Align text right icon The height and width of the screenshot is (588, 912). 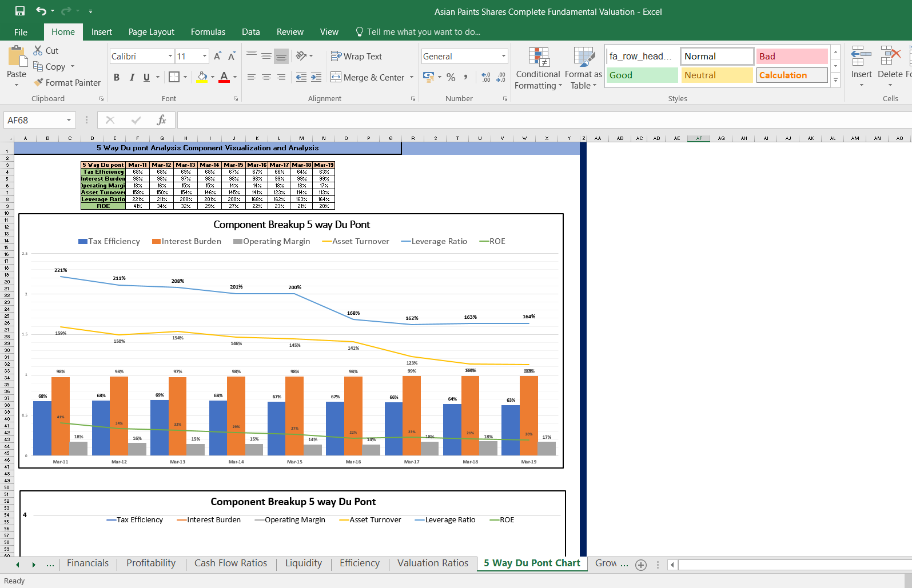pos(281,77)
